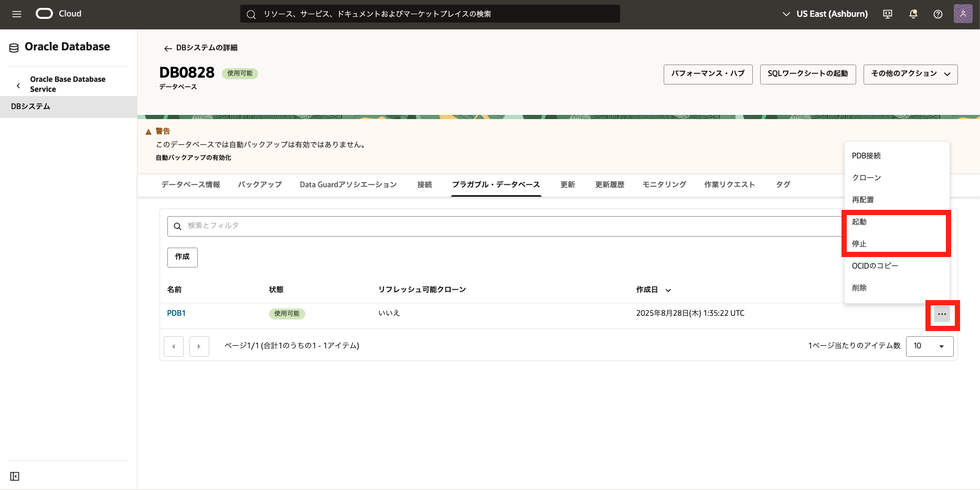This screenshot has height=490, width=980.
Task: Expand the その他のアクション dropdown
Action: 910,74
